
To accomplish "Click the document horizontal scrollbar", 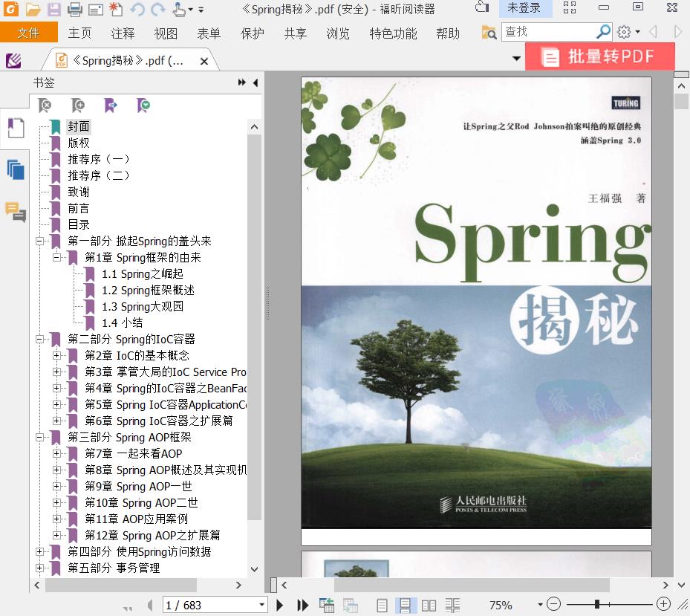I will [472, 586].
